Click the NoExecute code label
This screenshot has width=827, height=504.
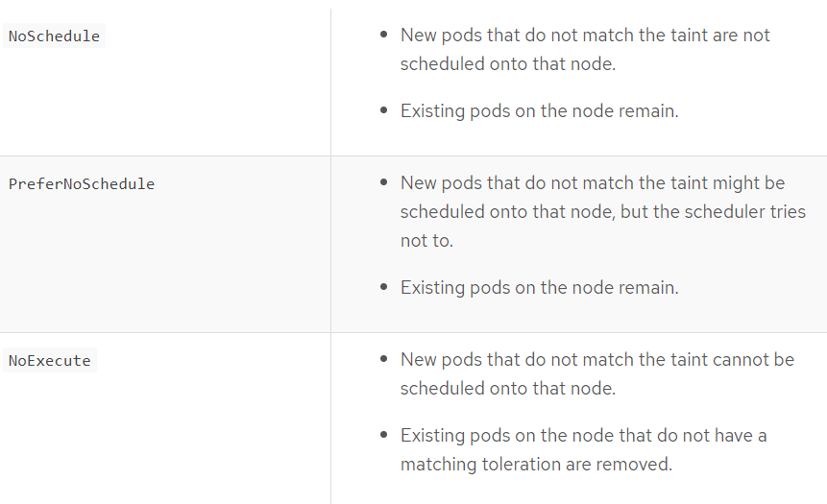point(50,361)
